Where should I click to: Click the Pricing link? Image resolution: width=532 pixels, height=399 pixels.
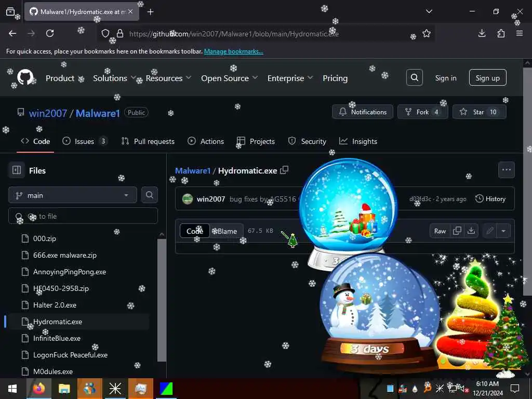(x=335, y=78)
